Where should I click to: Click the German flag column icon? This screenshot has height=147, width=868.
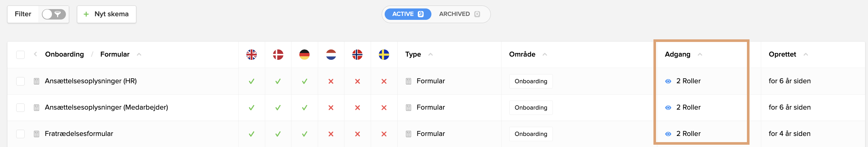tap(304, 54)
